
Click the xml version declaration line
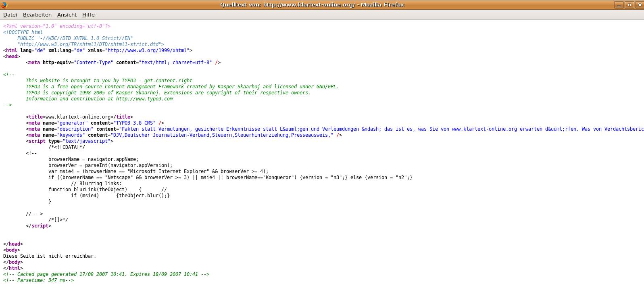point(57,26)
